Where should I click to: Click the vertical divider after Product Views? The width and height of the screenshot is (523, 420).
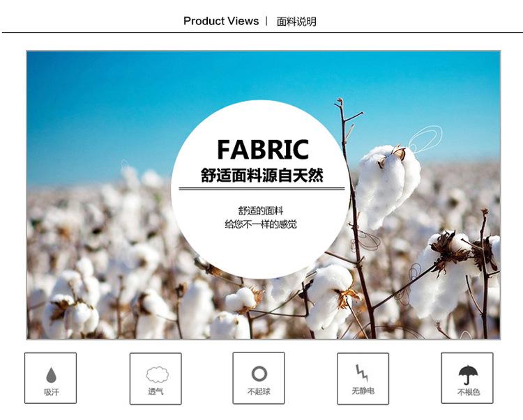266,21
